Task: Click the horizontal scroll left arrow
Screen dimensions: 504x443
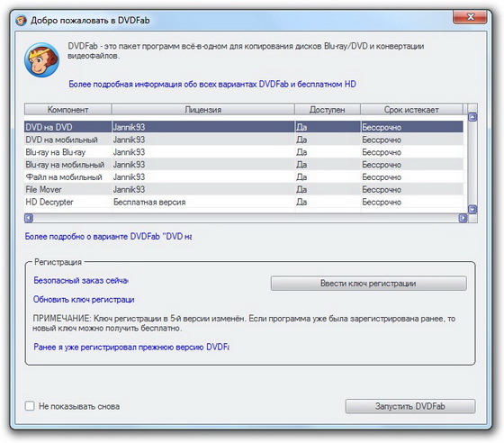Action: click(29, 218)
